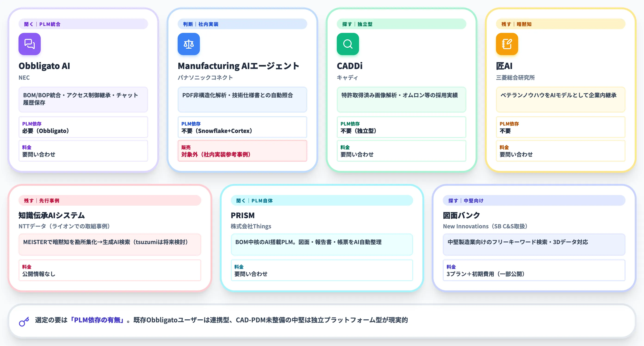
Task: Click the key icon in the bottom note
Action: pyautogui.click(x=24, y=321)
